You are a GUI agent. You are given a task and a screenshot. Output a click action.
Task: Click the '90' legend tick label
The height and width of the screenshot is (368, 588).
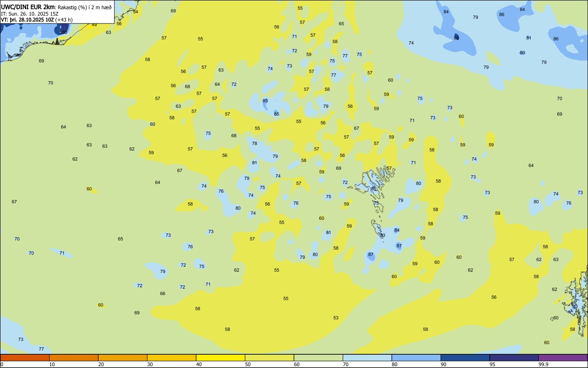tap(443, 364)
